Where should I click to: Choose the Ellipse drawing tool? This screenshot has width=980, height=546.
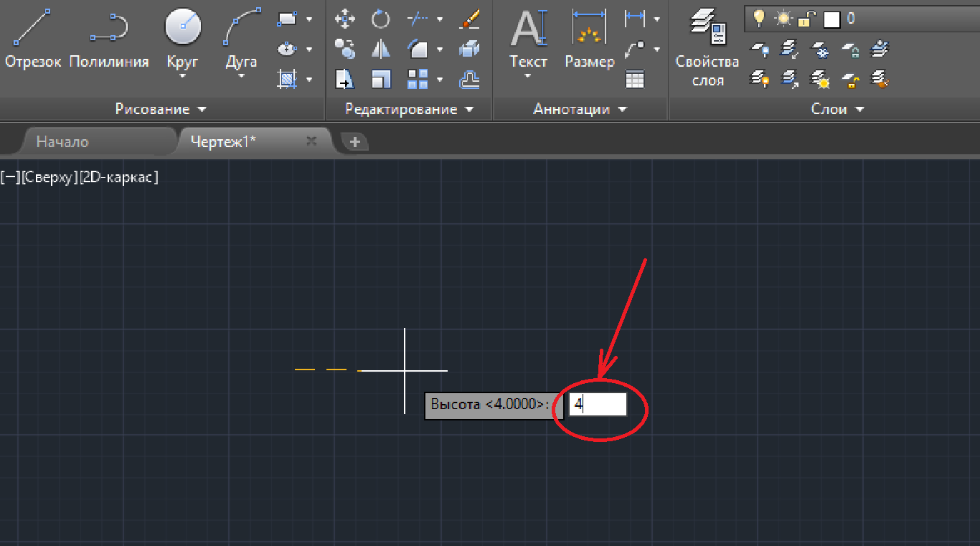(x=288, y=49)
